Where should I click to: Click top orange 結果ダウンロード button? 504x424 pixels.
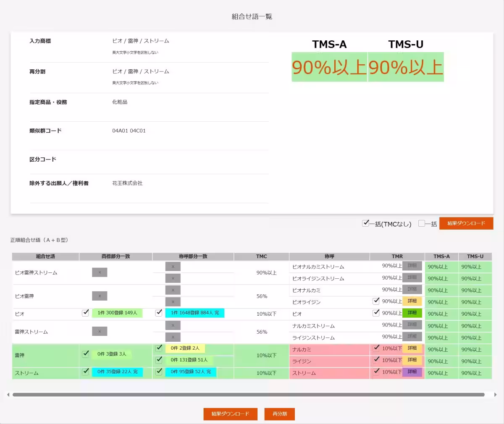coord(466,223)
